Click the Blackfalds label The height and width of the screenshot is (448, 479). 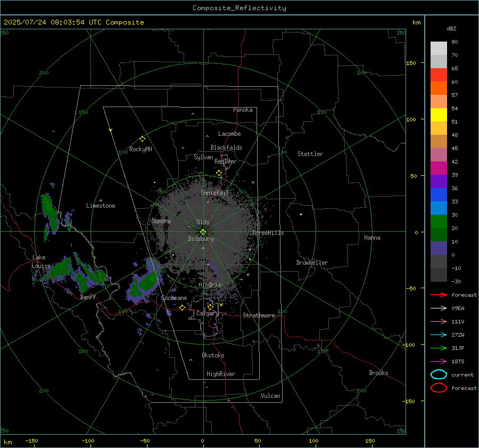pos(226,148)
